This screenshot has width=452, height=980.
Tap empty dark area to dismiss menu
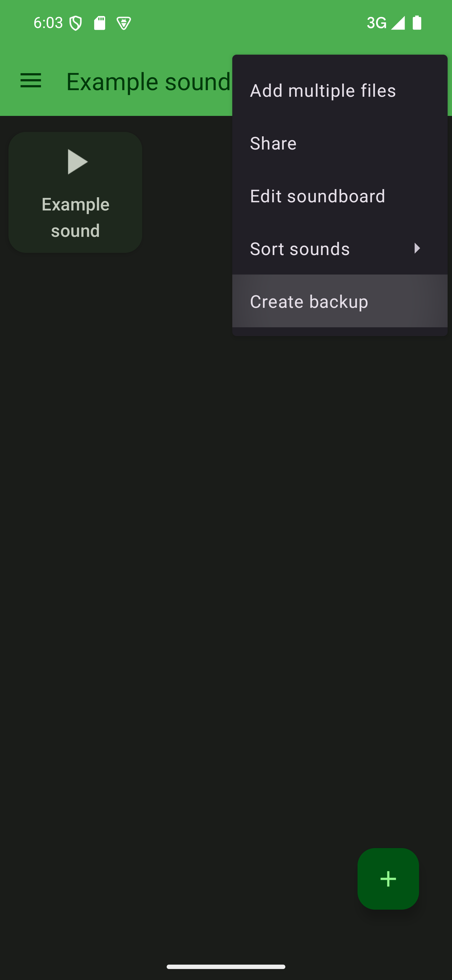226,571
